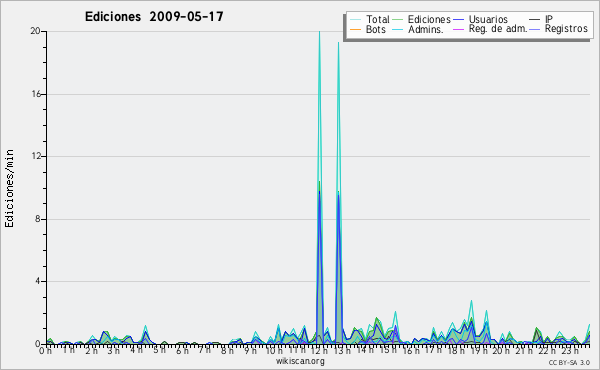This screenshot has height=370, width=600.
Task: Click the "17 h" x-axis label
Action: coord(433,350)
